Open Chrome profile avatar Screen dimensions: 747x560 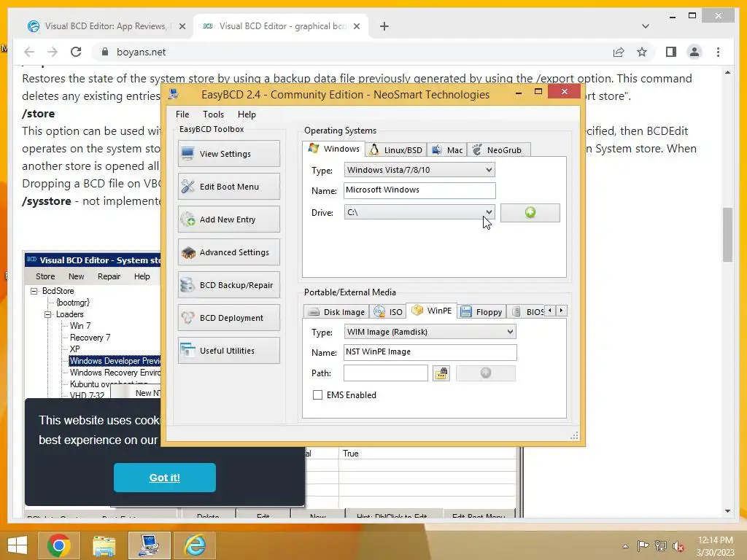[694, 52]
